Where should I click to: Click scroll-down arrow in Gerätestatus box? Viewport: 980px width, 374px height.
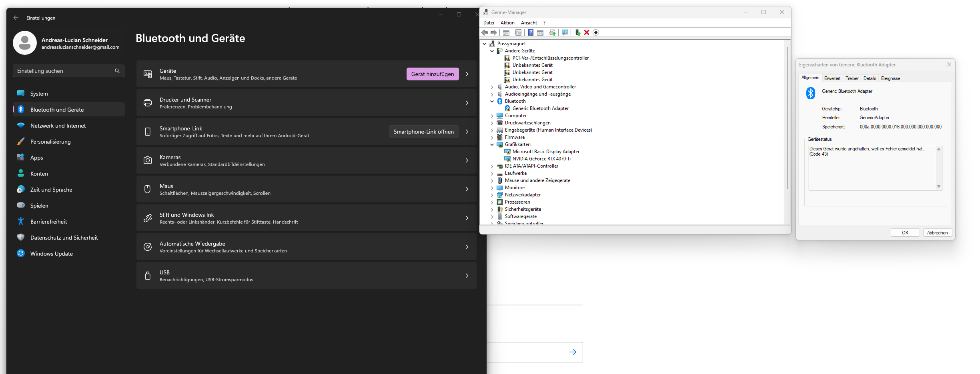[x=938, y=186]
